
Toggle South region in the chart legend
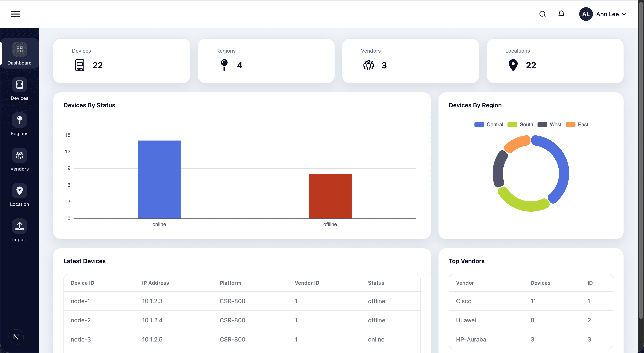520,125
